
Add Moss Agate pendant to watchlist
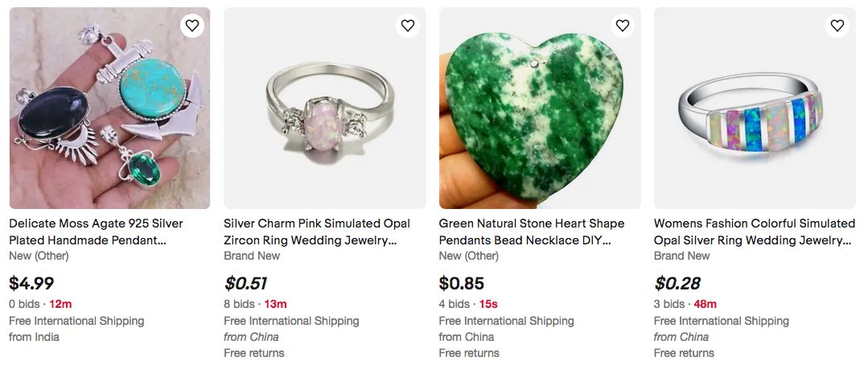[192, 26]
